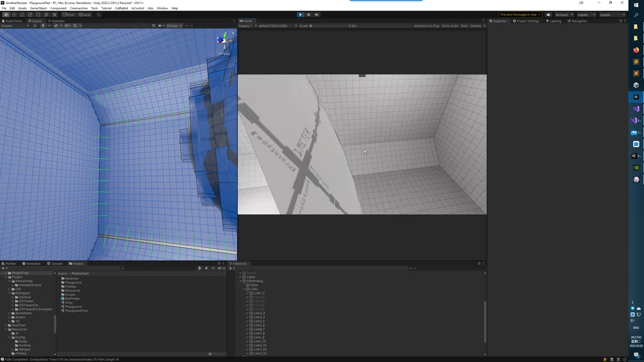Open the Display 1 dropdown
The image size is (644, 362).
(x=248, y=26)
